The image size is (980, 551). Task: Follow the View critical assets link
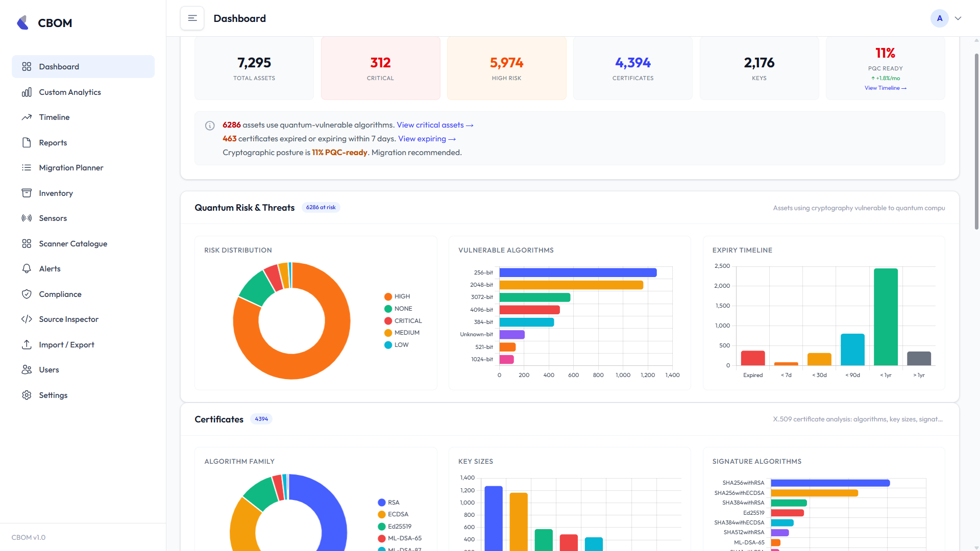[435, 125]
